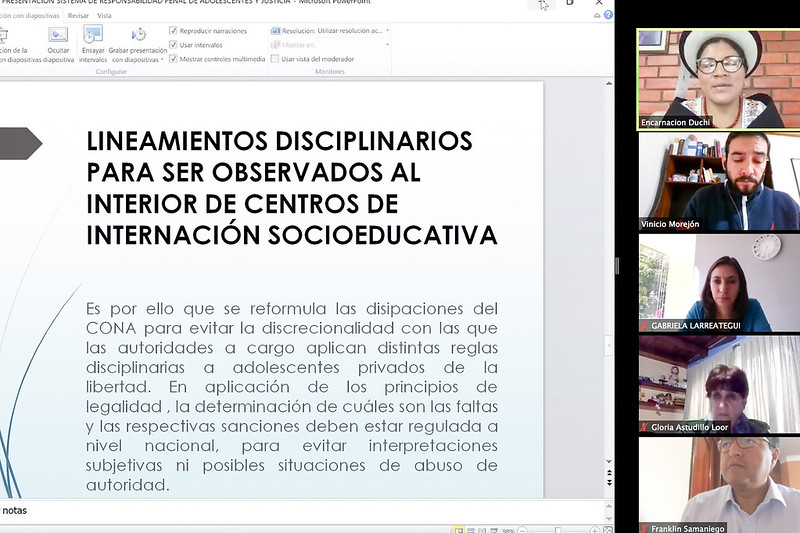Go to the previous slide with the double-up arrow
The width and height of the screenshot is (800, 533).
click(x=609, y=474)
